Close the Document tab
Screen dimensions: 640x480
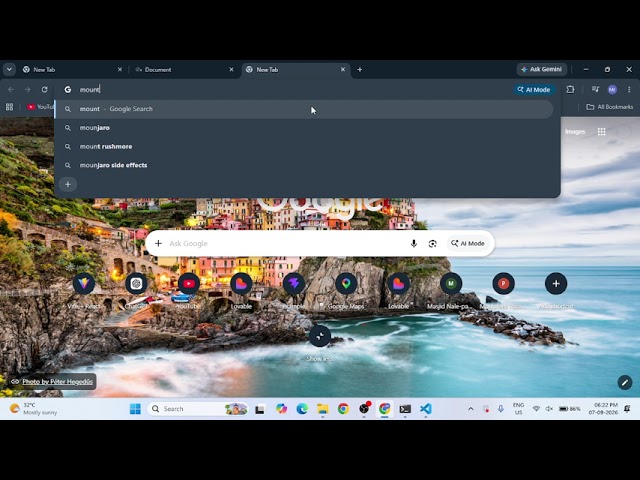[x=231, y=70]
